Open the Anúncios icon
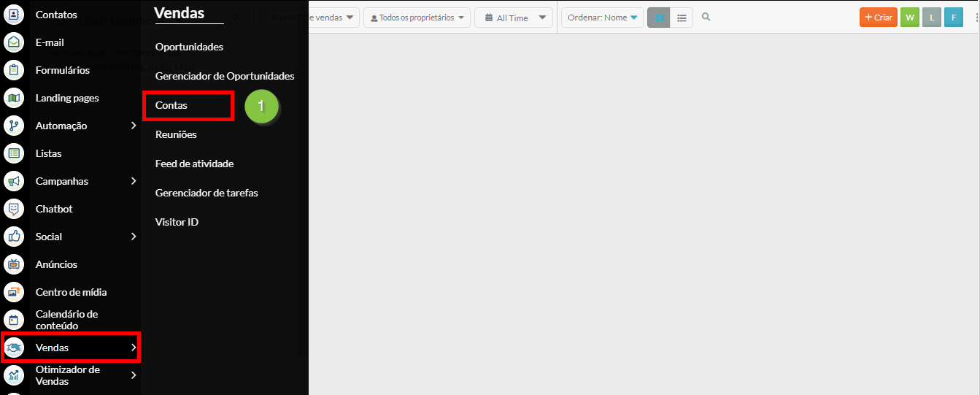This screenshot has height=395, width=980. pos(14,264)
